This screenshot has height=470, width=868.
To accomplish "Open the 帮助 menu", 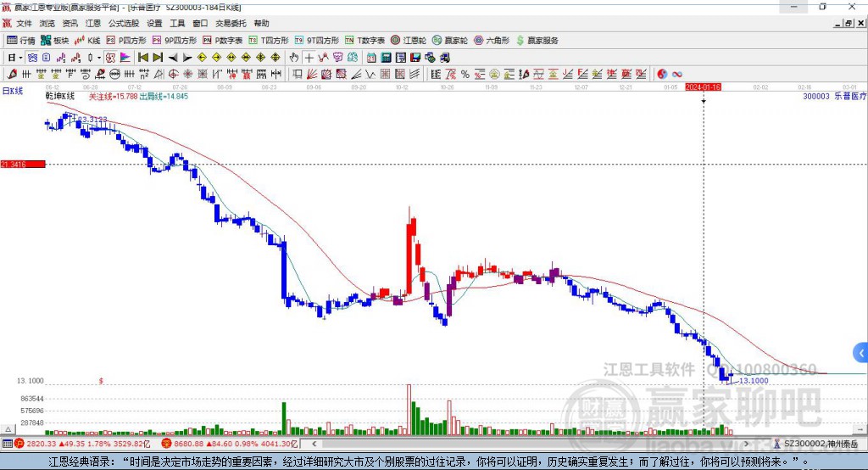I will (x=261, y=23).
